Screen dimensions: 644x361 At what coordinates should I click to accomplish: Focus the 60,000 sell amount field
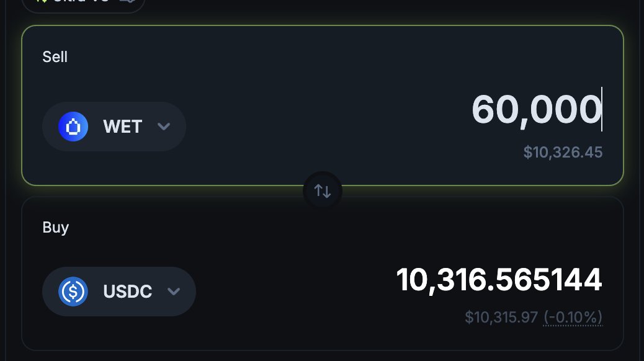point(536,110)
